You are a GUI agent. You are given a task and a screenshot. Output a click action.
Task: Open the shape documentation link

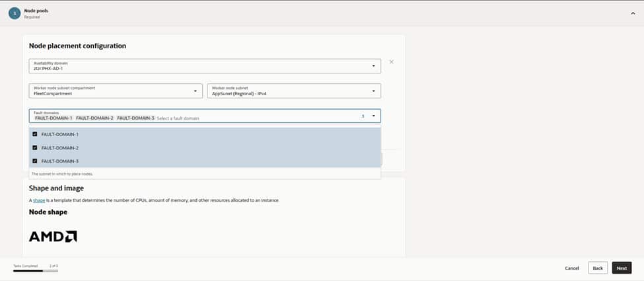tap(39, 200)
